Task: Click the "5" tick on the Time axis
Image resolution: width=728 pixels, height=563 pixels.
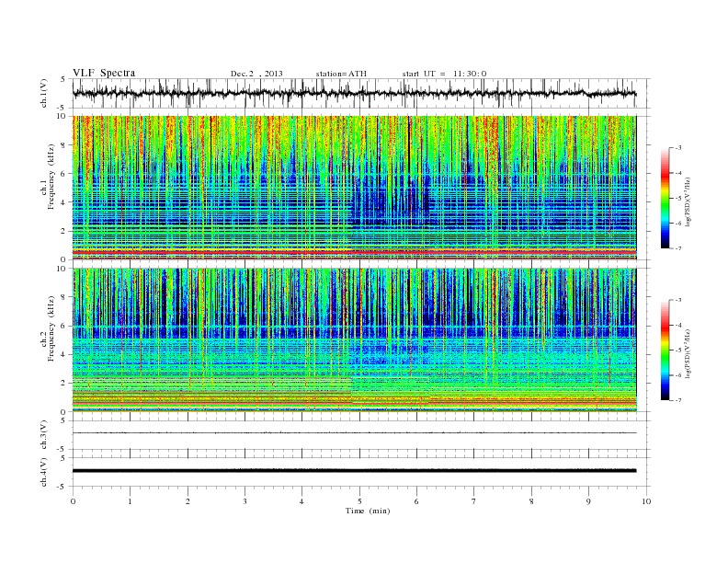Action: [359, 501]
